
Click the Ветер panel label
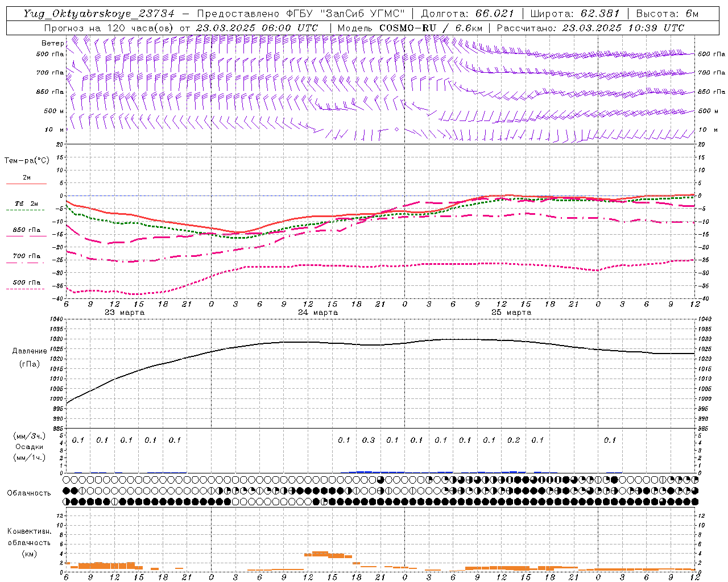[x=52, y=43]
